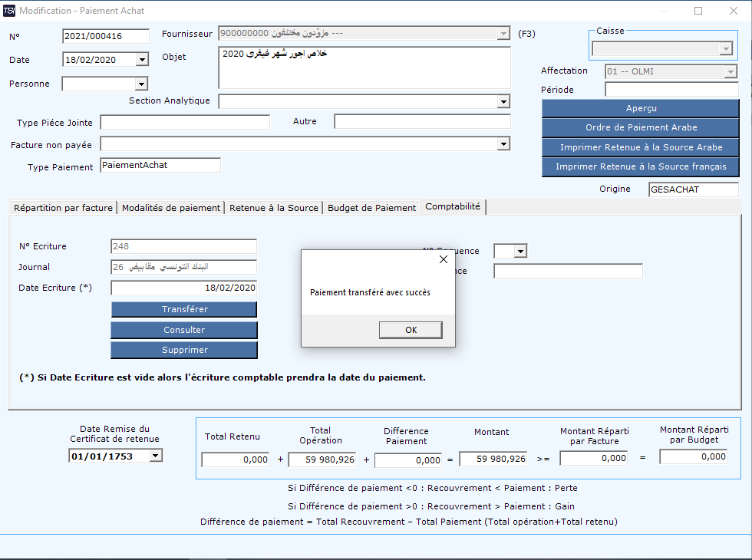Open the Affectation dropdown
This screenshot has height=560, width=752.
pos(731,72)
